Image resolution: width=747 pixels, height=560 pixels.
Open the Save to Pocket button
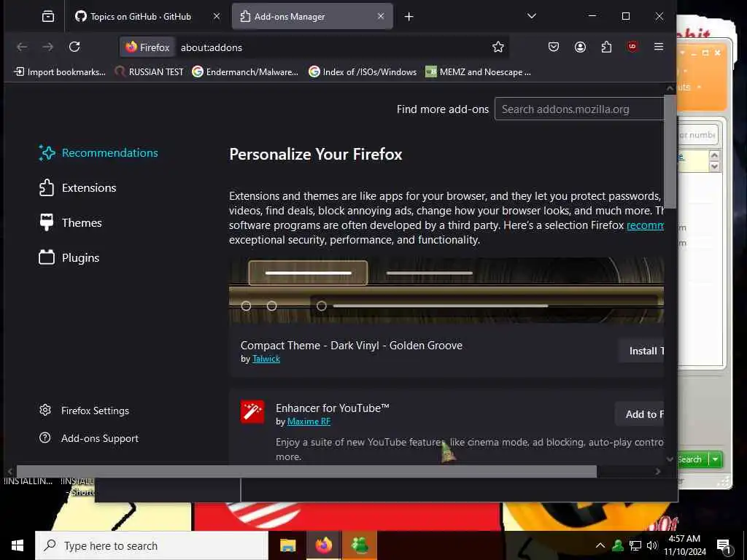[554, 47]
